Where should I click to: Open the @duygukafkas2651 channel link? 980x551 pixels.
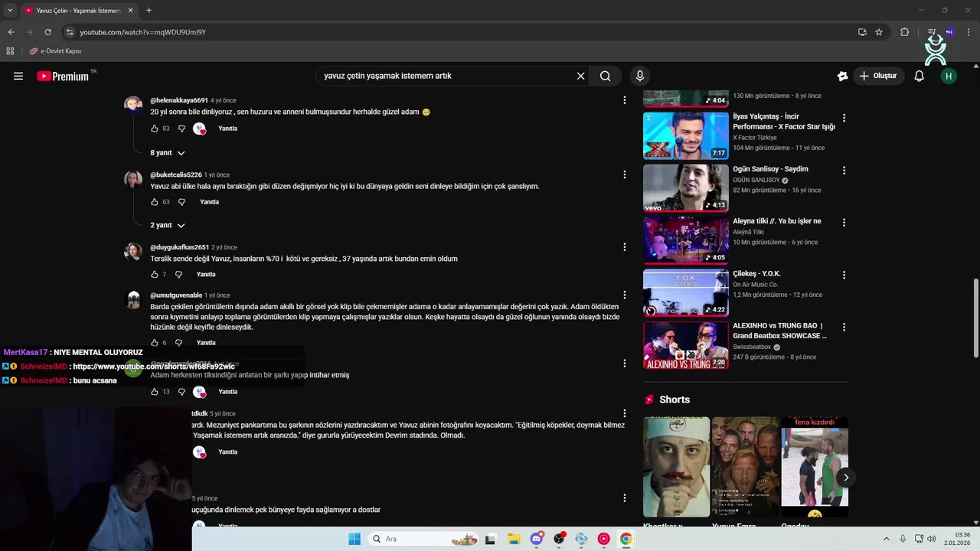(179, 247)
